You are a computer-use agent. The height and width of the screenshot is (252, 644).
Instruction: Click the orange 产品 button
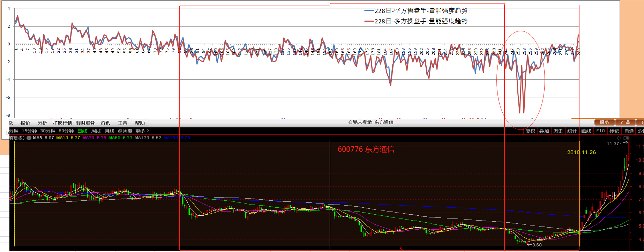[626, 123]
